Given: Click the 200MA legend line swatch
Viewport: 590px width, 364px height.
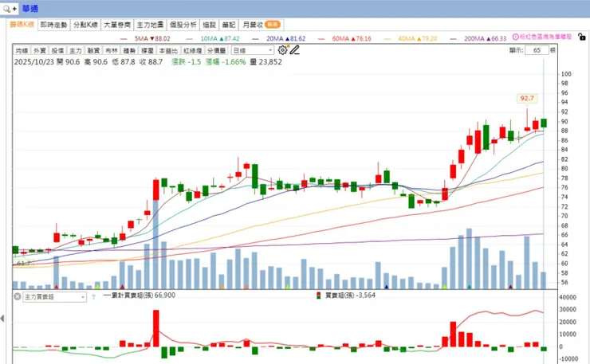Looking at the screenshot, I should [x=453, y=39].
